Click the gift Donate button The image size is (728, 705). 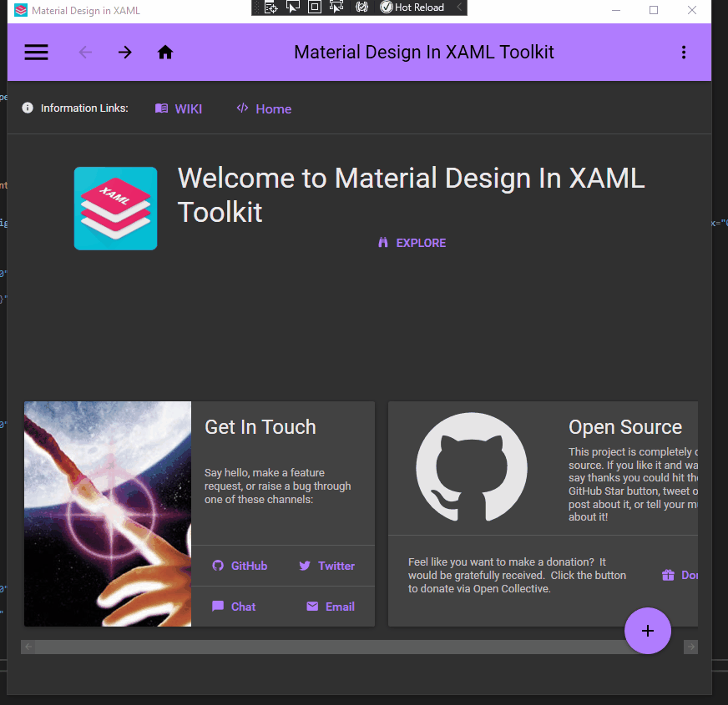(x=680, y=575)
